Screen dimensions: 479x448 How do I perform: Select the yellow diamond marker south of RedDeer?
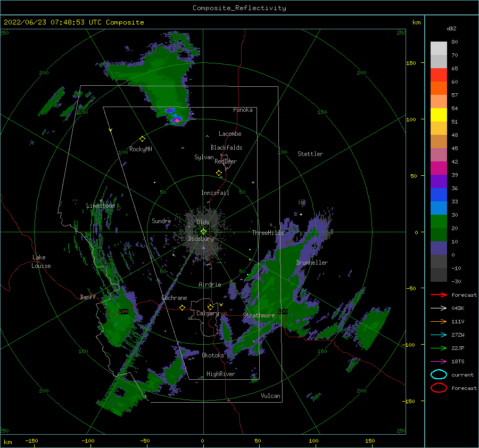219,173
